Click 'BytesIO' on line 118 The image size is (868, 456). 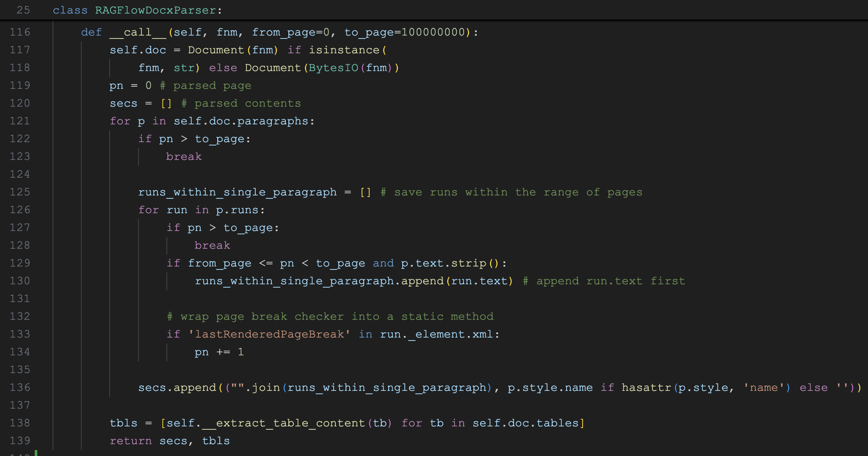(x=334, y=68)
